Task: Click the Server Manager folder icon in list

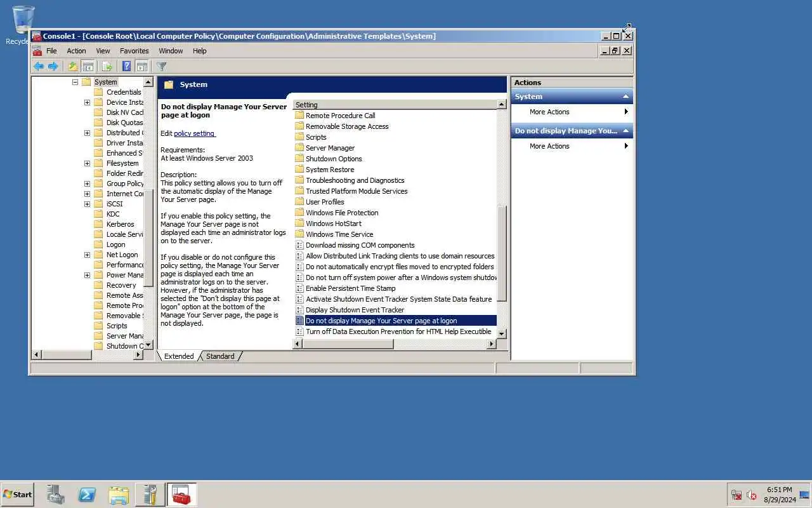Action: click(x=299, y=148)
